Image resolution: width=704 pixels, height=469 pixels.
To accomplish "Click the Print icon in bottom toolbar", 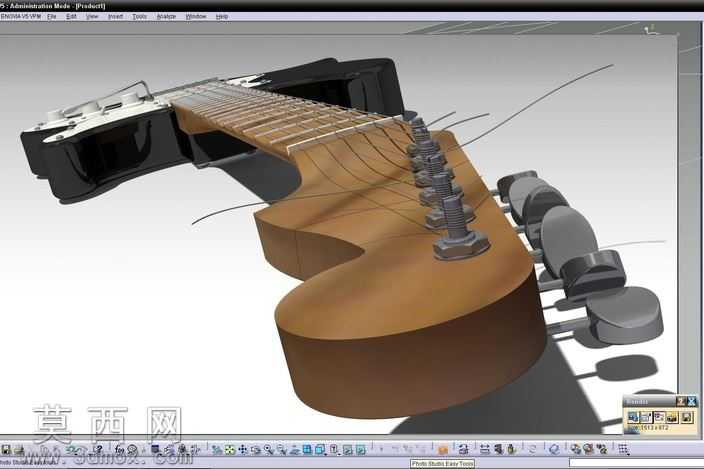I will [19, 449].
